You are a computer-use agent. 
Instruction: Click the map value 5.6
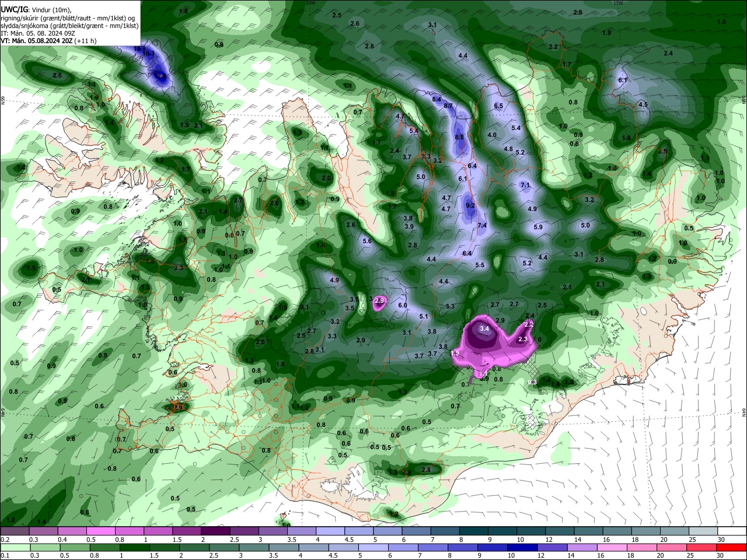367,241
